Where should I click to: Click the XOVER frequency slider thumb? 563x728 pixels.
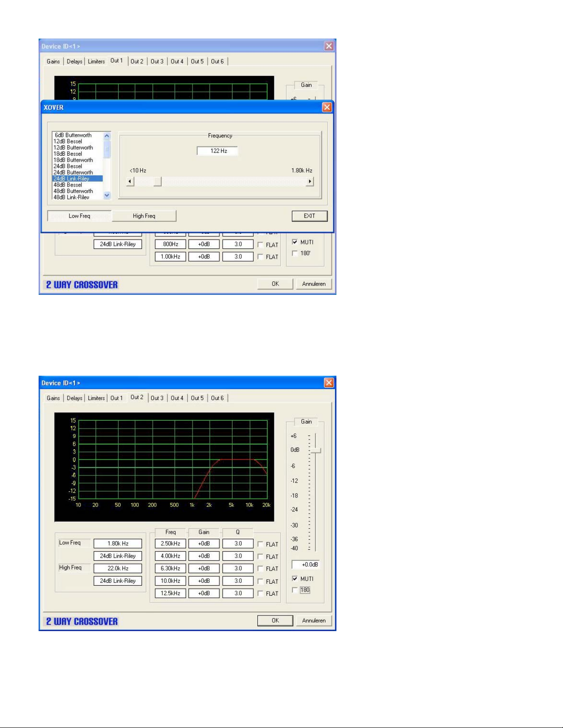[157, 181]
